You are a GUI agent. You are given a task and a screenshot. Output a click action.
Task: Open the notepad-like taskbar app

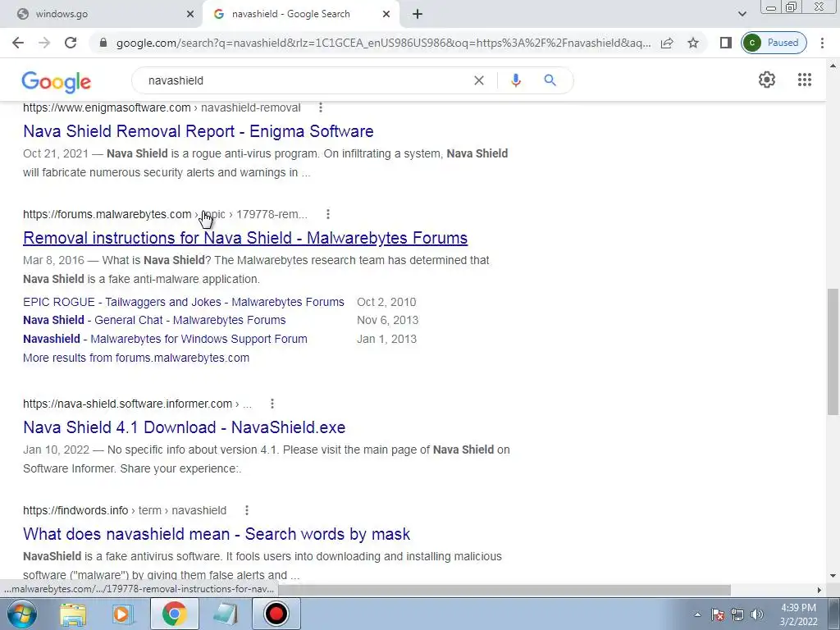[x=225, y=614]
